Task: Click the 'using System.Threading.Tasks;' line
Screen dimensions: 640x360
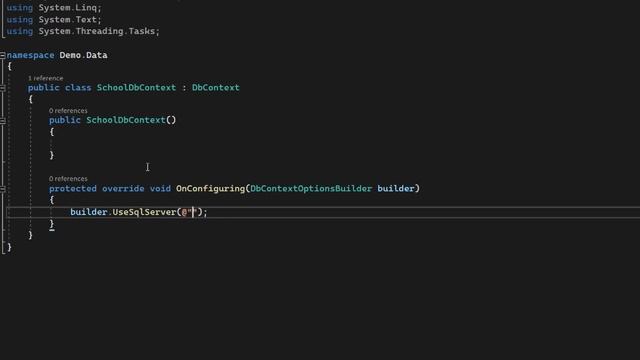Action: (x=83, y=31)
